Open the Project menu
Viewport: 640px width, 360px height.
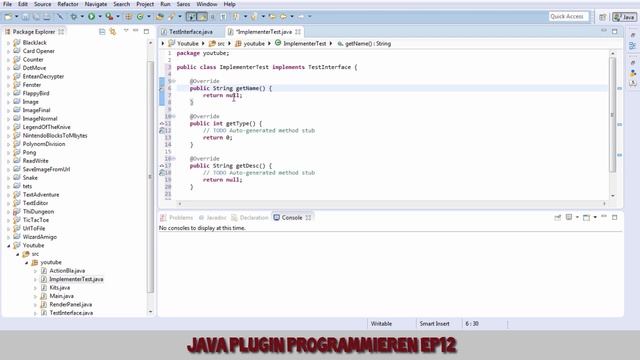(x=145, y=4)
